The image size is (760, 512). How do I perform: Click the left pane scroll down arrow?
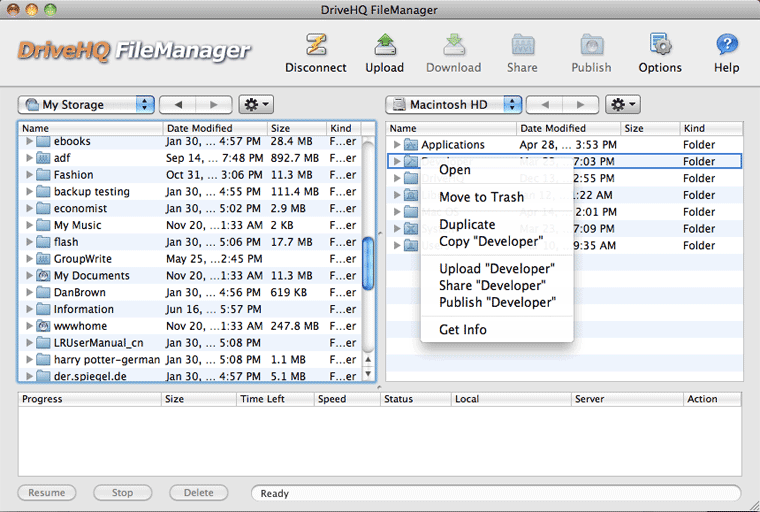pyautogui.click(x=368, y=374)
